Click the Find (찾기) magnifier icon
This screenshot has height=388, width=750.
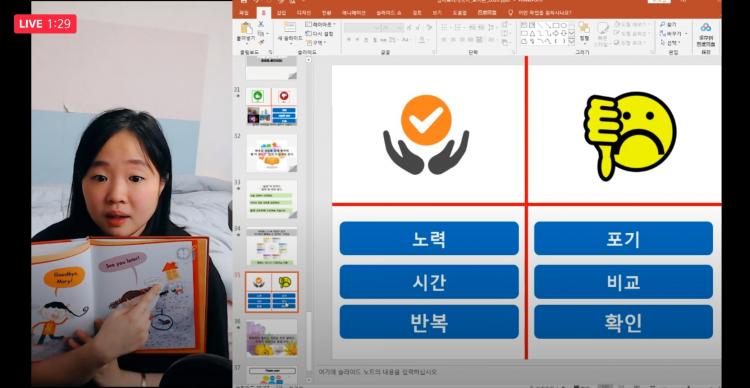pos(662,24)
